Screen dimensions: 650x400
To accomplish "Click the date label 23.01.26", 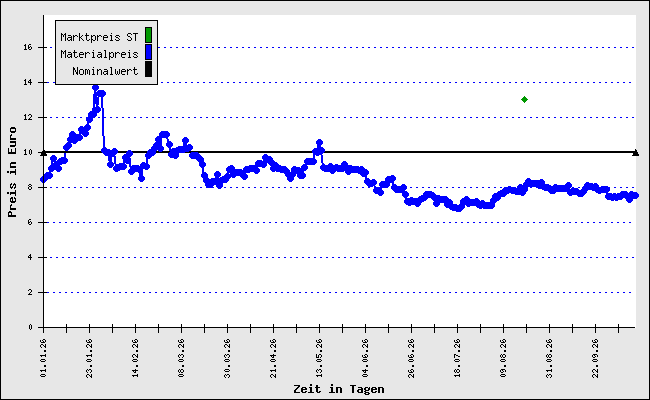I will point(90,358).
